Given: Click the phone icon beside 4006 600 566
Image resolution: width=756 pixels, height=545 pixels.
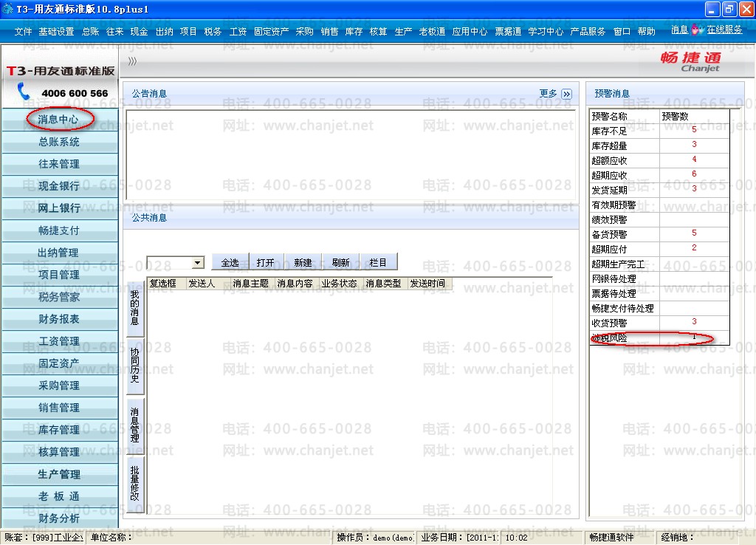Looking at the screenshot, I should [x=23, y=91].
